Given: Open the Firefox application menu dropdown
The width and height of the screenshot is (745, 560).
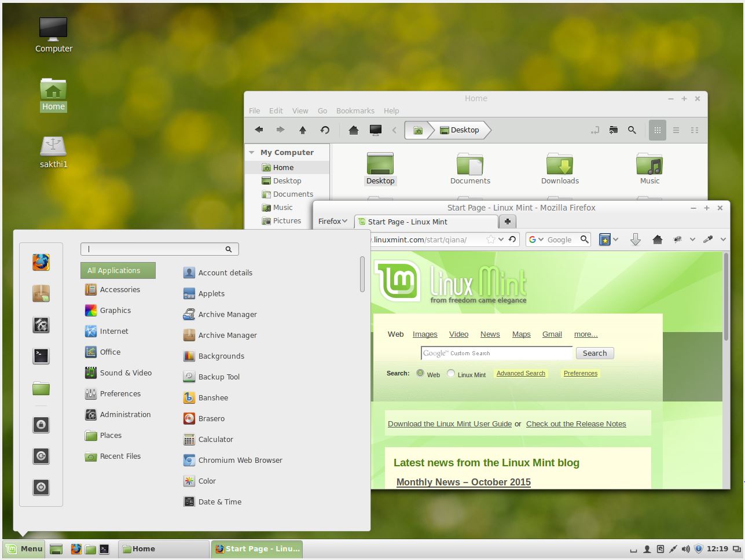Looking at the screenshot, I should (x=333, y=222).
